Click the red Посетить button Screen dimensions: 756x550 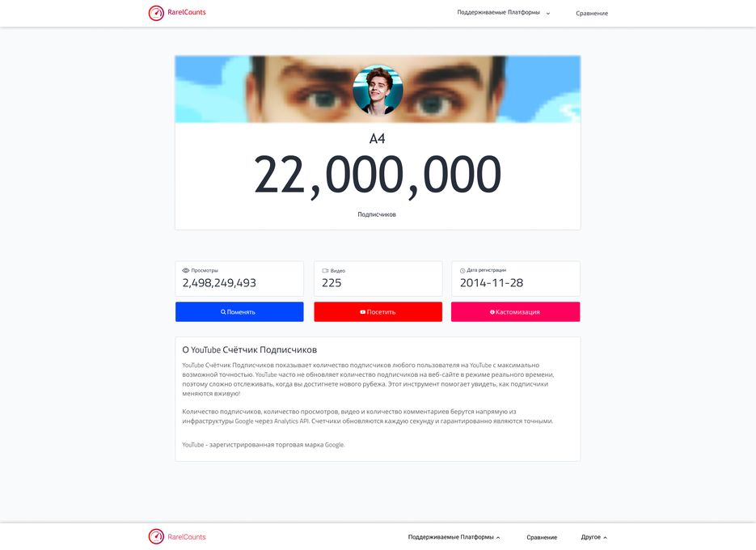coord(378,311)
